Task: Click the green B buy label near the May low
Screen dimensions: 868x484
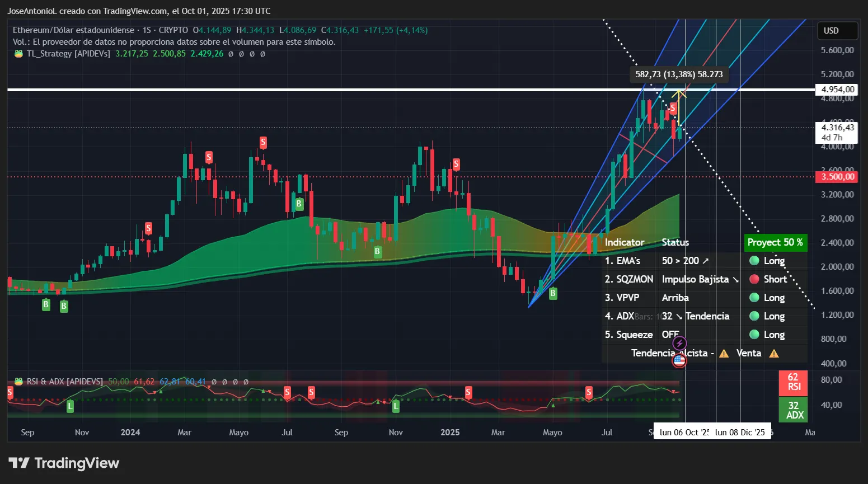Action: pos(552,293)
